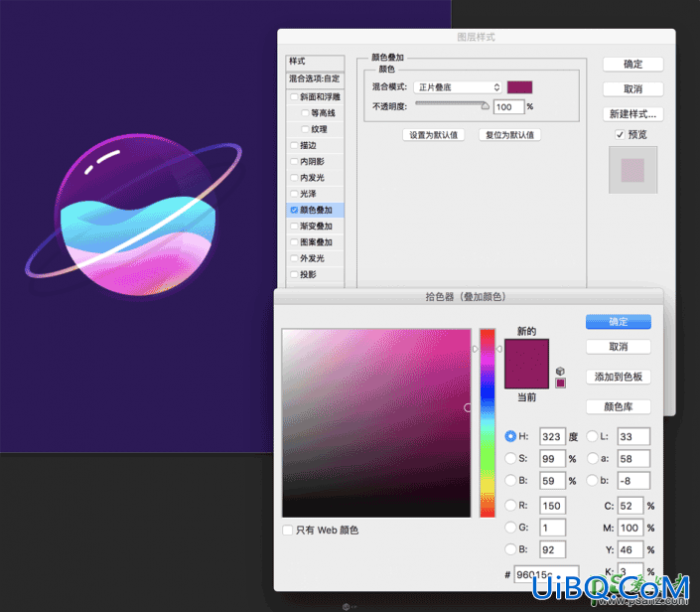
Task: Click the L field showing 33
Action: pyautogui.click(x=633, y=436)
